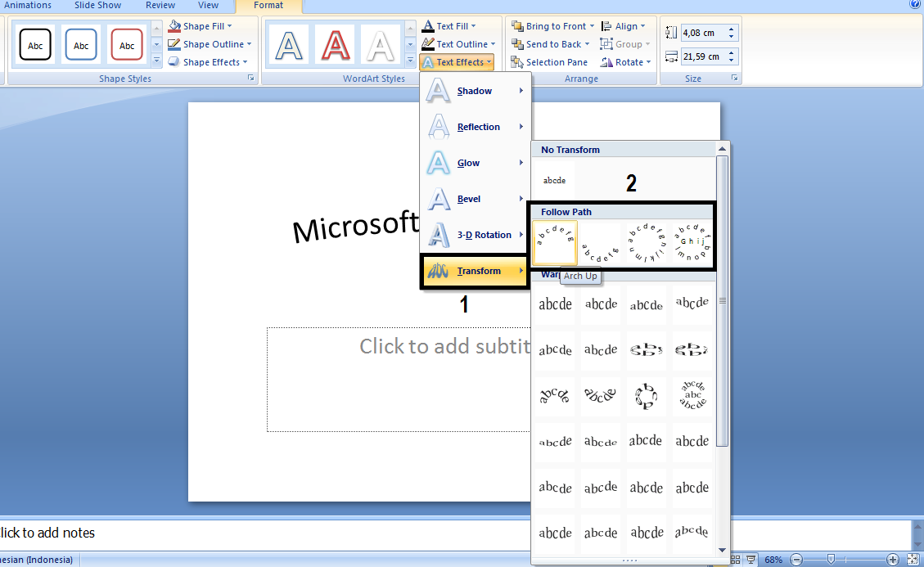
Task: Select the first warp effect in first row
Action: tap(555, 304)
